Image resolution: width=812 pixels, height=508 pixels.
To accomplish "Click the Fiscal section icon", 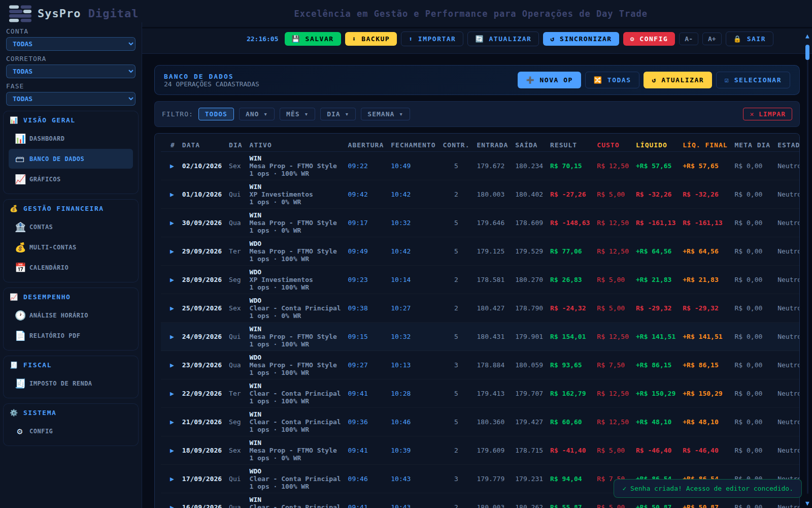I will pyautogui.click(x=14, y=365).
